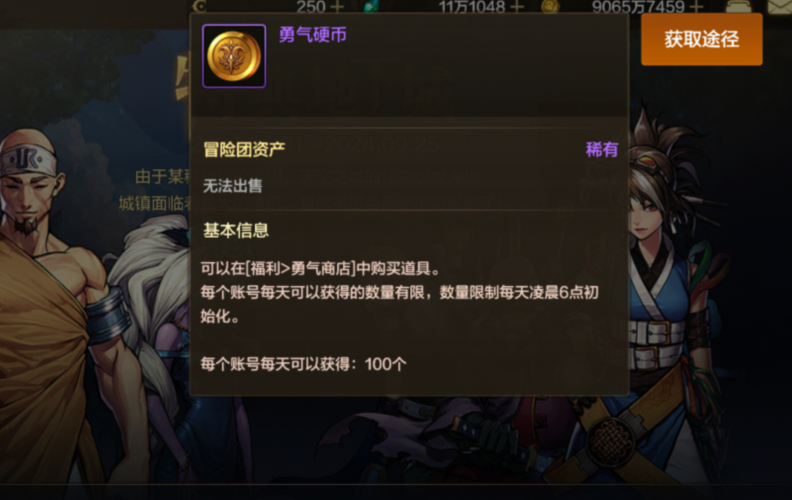Tap the teal gem currency icon
Viewport: 792px width, 500px height.
pyautogui.click(x=372, y=7)
